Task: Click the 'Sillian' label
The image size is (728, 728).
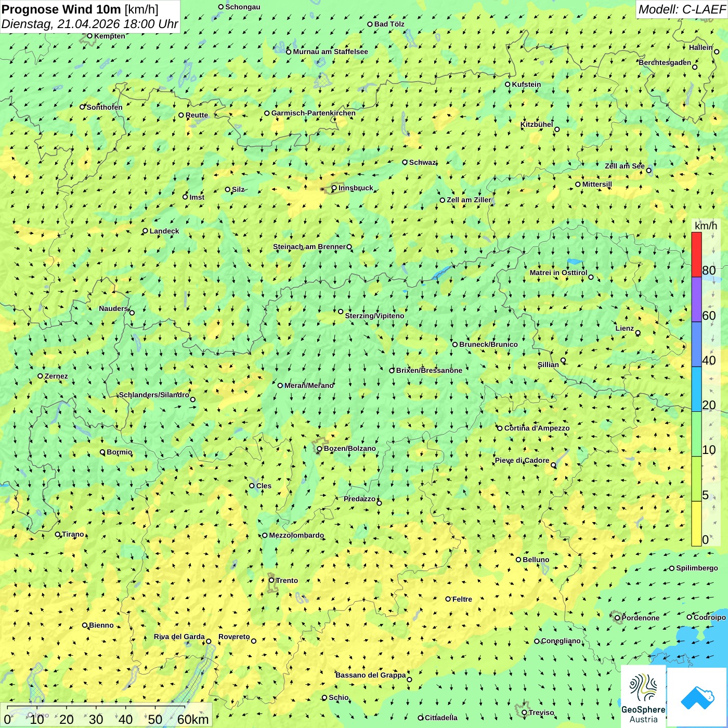Action: pos(548,365)
